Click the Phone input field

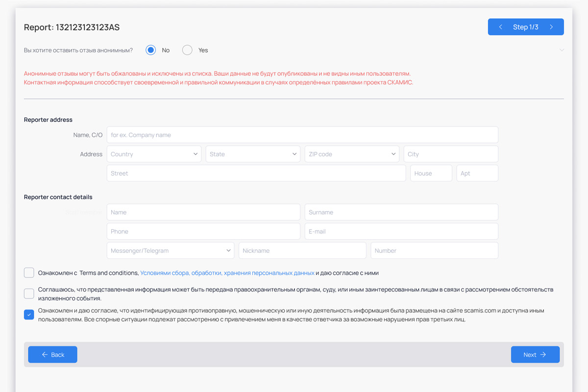point(203,231)
